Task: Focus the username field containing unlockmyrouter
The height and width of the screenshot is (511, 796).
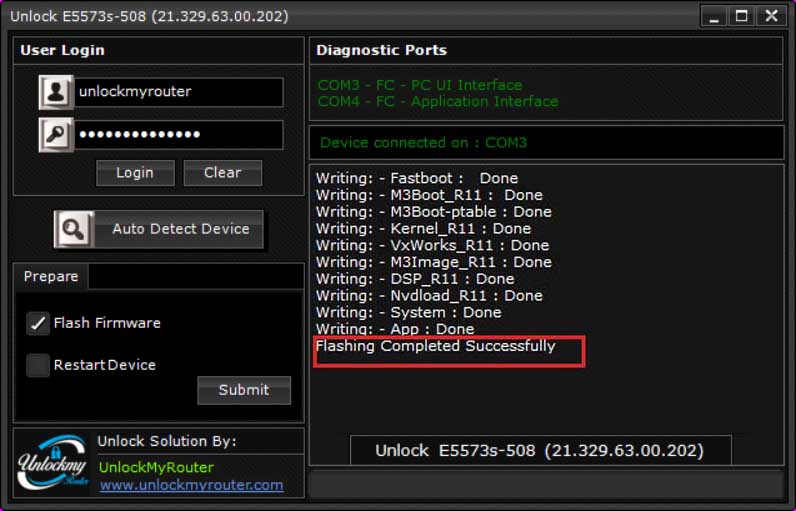Action: tap(179, 92)
